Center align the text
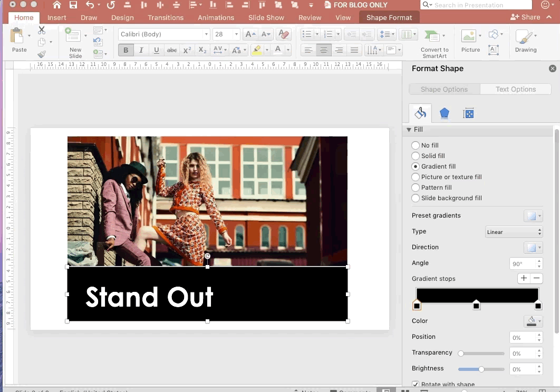 pos(324,50)
